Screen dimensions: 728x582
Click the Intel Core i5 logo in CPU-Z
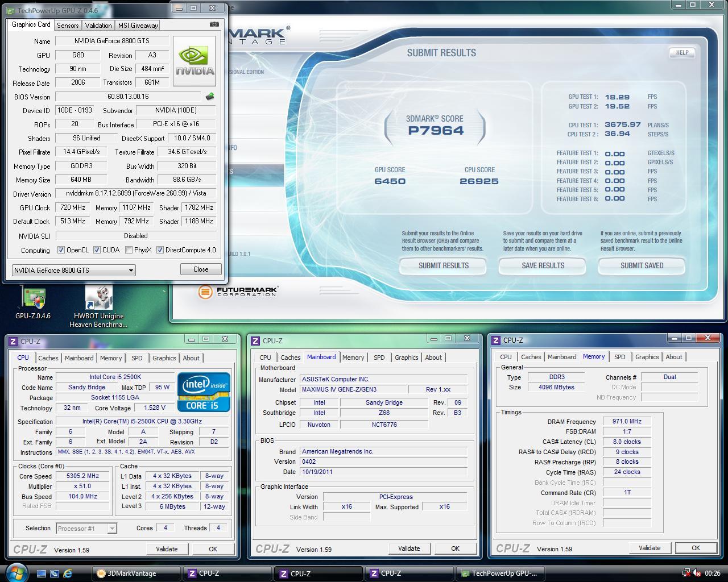click(204, 392)
